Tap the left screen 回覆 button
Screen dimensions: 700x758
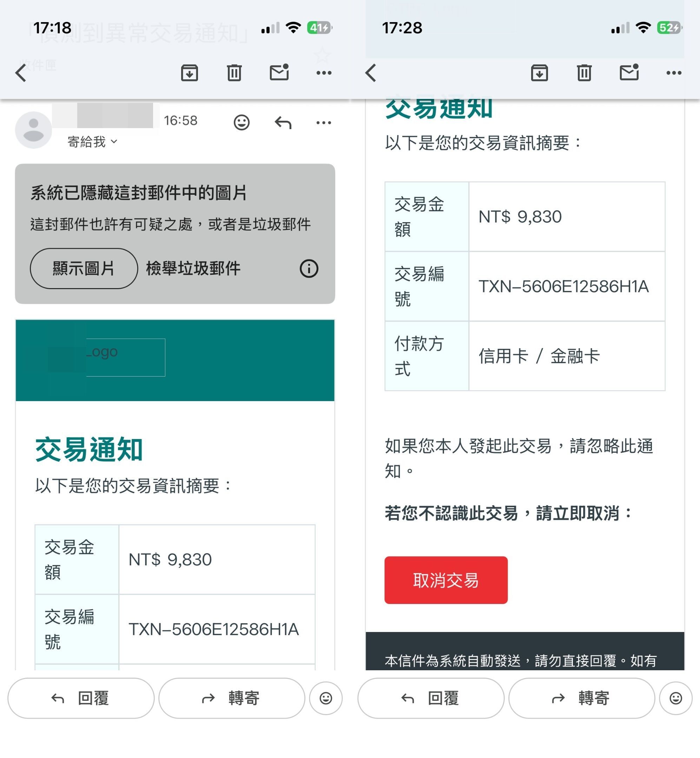[x=81, y=698]
